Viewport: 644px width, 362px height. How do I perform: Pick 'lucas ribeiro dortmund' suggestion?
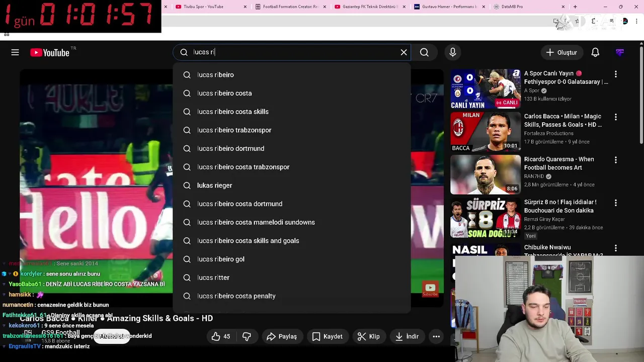[x=292, y=148]
